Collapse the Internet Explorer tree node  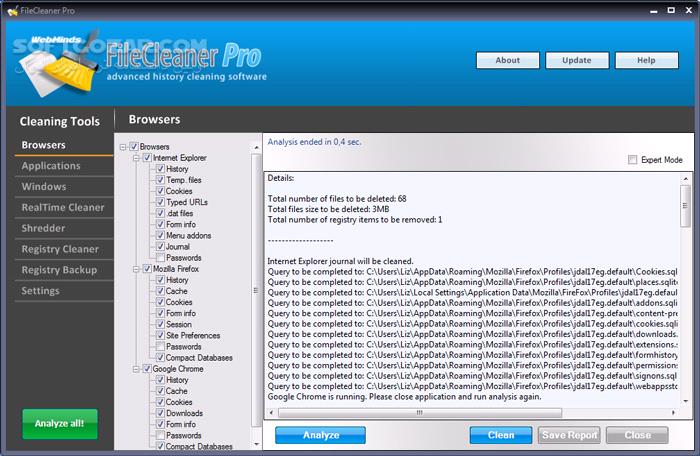(136, 158)
